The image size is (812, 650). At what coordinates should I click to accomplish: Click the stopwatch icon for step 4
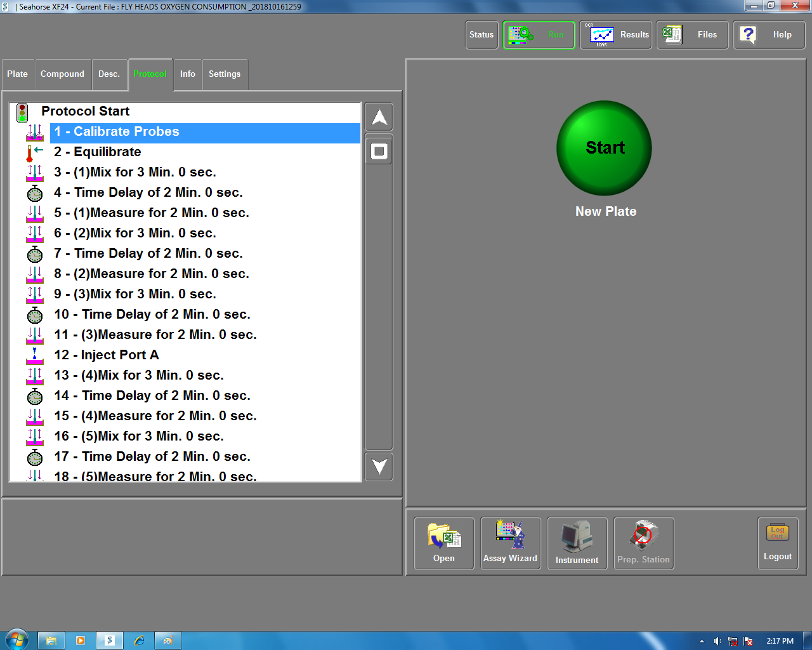(35, 193)
